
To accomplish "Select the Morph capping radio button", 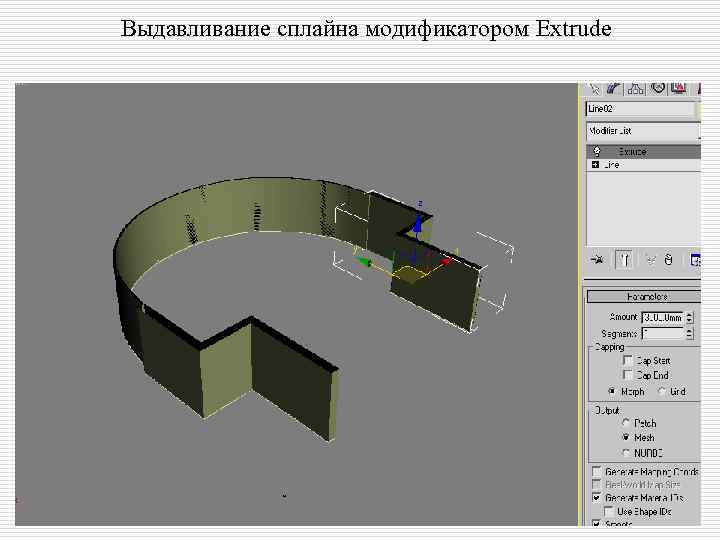I will pos(612,391).
